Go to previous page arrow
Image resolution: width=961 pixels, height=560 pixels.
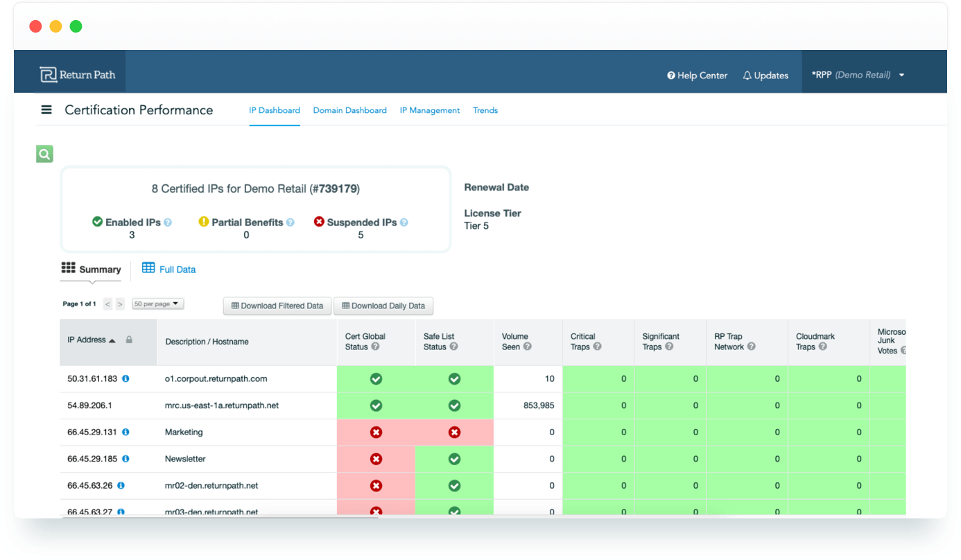tap(107, 304)
